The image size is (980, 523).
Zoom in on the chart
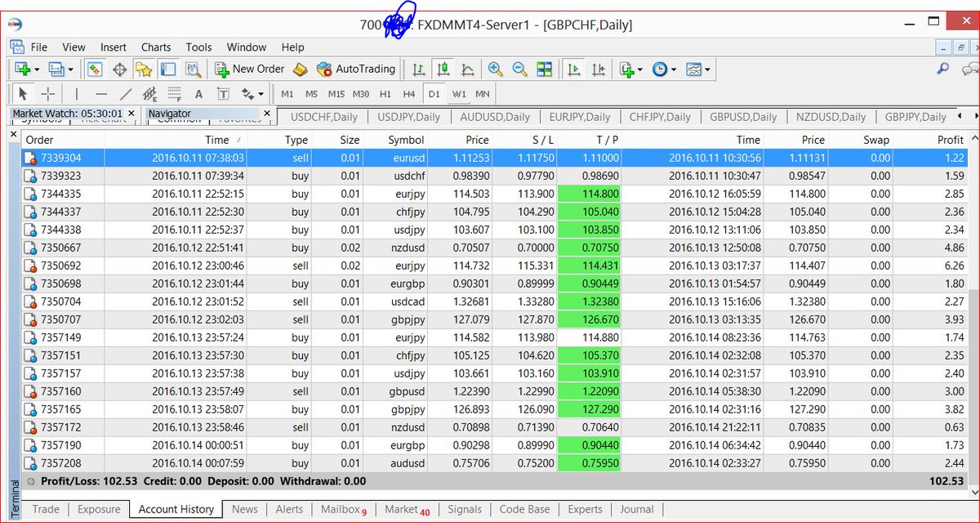[x=493, y=69]
